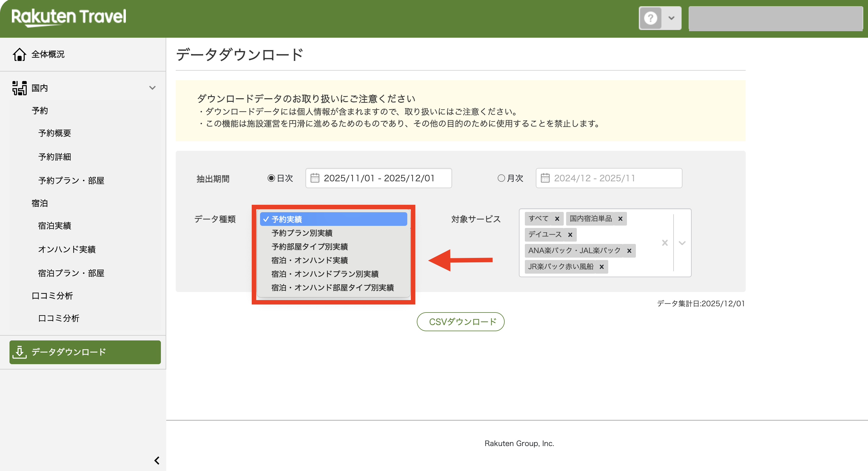Viewport: 868px width, 471px height.
Task: Click the 国内 building icon in sidebar
Action: point(19,88)
